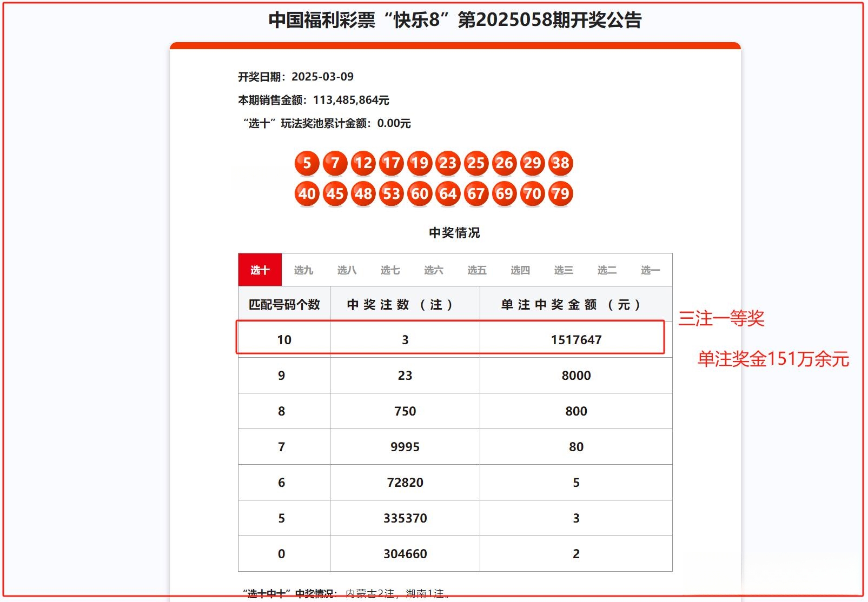The height and width of the screenshot is (602, 868).
Task: Click the red ball numbered 70
Action: 532,193
